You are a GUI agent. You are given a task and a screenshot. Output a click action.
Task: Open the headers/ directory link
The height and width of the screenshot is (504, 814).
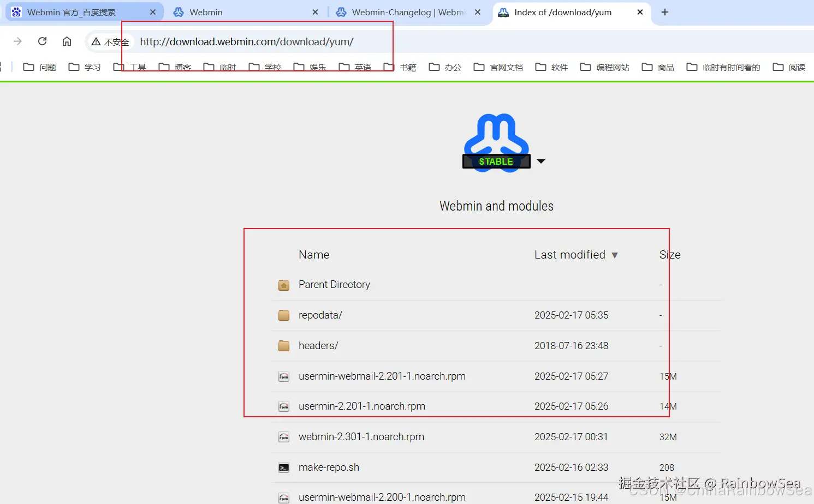coord(318,346)
